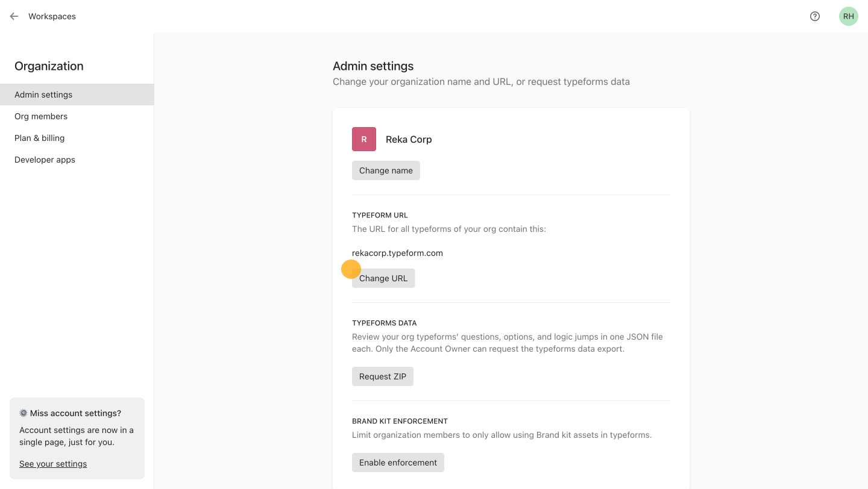Go to Plan & billing
The image size is (868, 489).
pos(77,138)
